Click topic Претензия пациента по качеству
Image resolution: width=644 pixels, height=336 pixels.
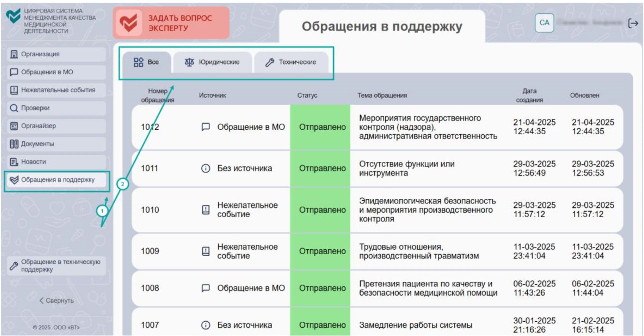point(428,288)
